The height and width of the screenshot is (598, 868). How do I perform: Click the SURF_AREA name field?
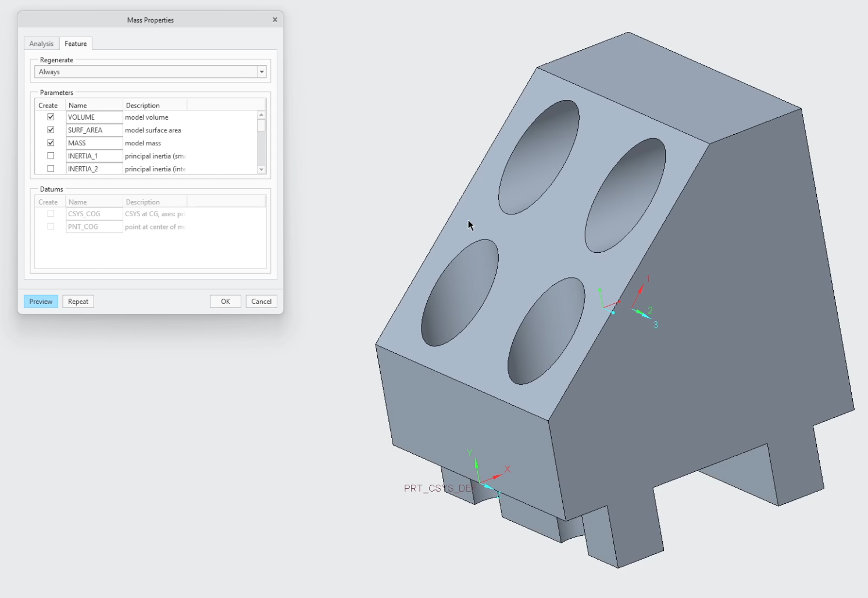pos(94,130)
